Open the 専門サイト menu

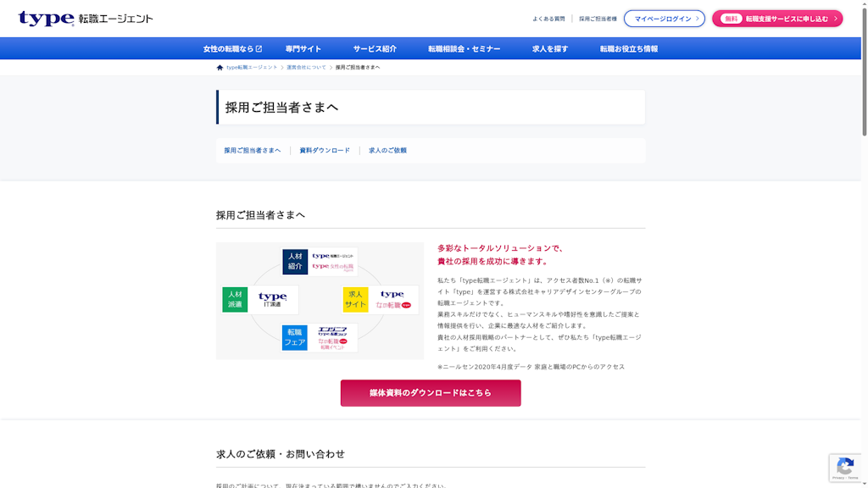coord(303,49)
